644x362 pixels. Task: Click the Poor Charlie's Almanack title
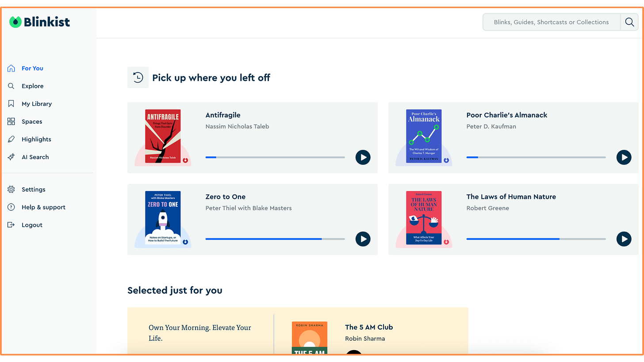tap(507, 115)
